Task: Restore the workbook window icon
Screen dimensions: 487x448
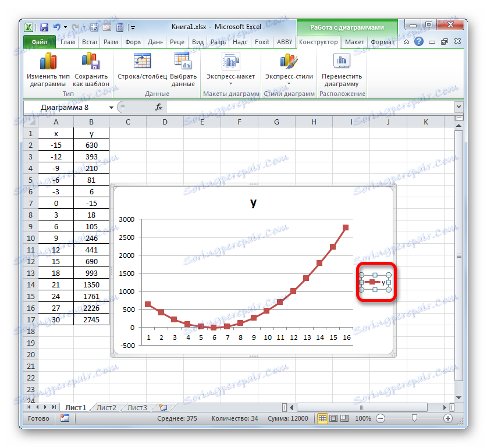Action: coord(445,42)
